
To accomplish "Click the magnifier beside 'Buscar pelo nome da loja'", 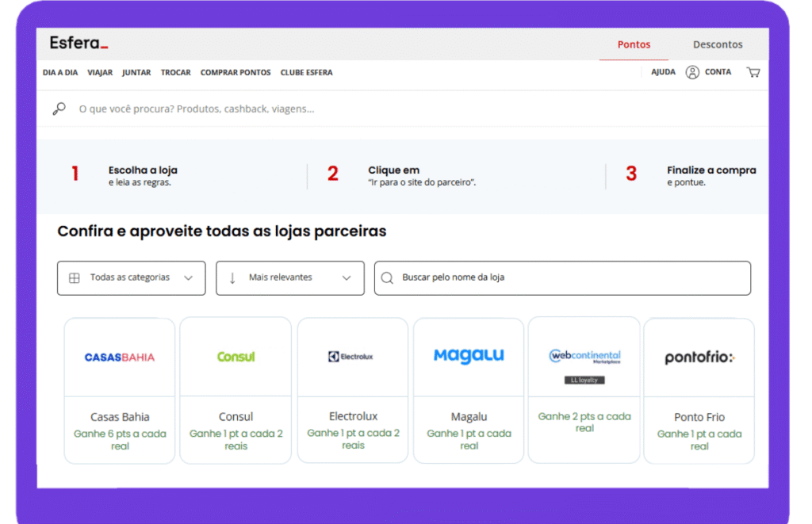I will 387,277.
